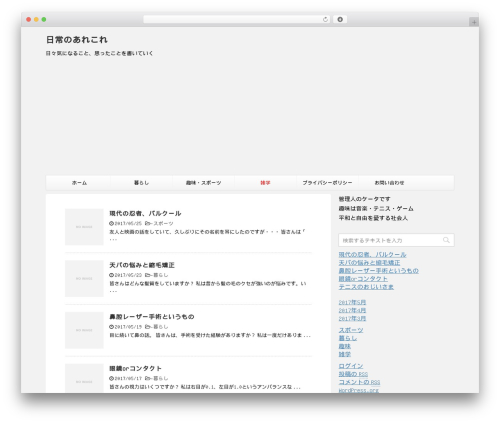Click the date 2017/05/25 under パルクール
This screenshot has width=500, height=423.
click(128, 223)
